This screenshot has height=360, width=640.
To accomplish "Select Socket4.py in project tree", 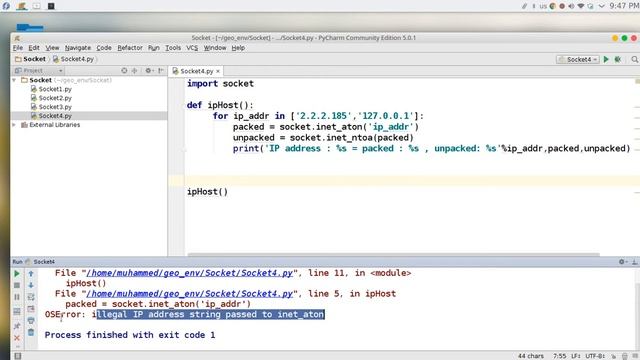I will click(x=51, y=116).
